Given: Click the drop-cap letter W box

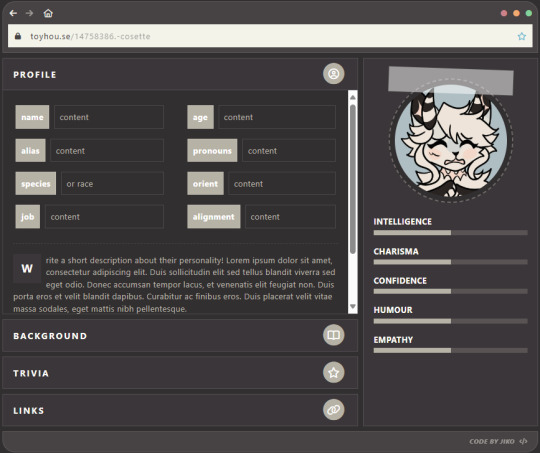Looking at the screenshot, I should (27, 268).
